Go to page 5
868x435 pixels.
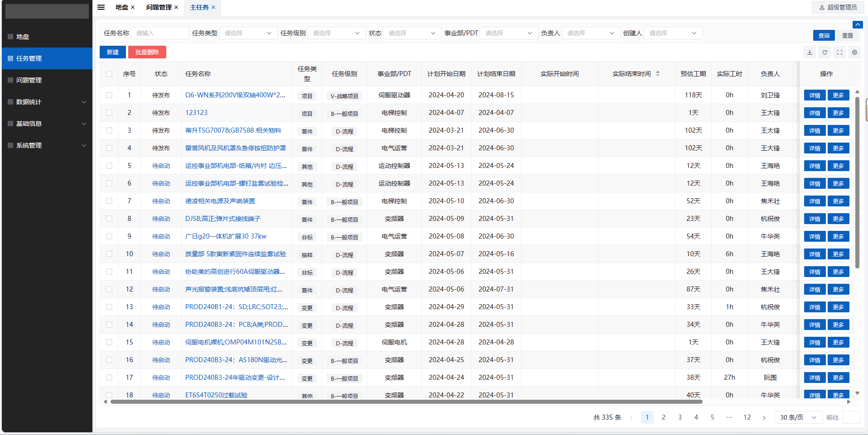point(713,417)
